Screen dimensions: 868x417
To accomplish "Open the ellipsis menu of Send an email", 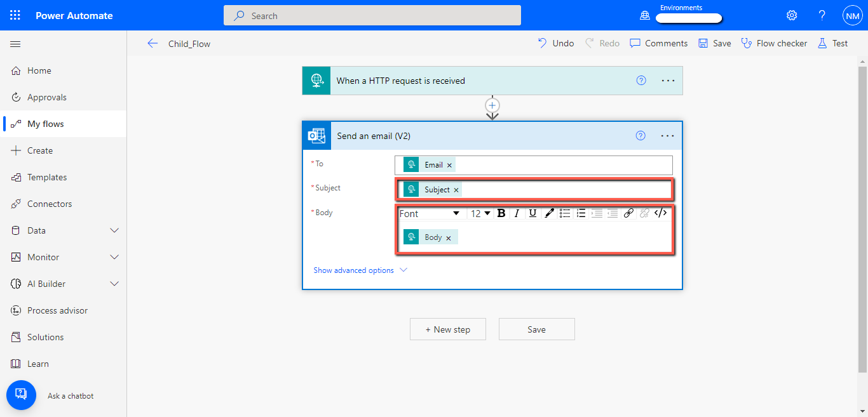I will (x=668, y=136).
